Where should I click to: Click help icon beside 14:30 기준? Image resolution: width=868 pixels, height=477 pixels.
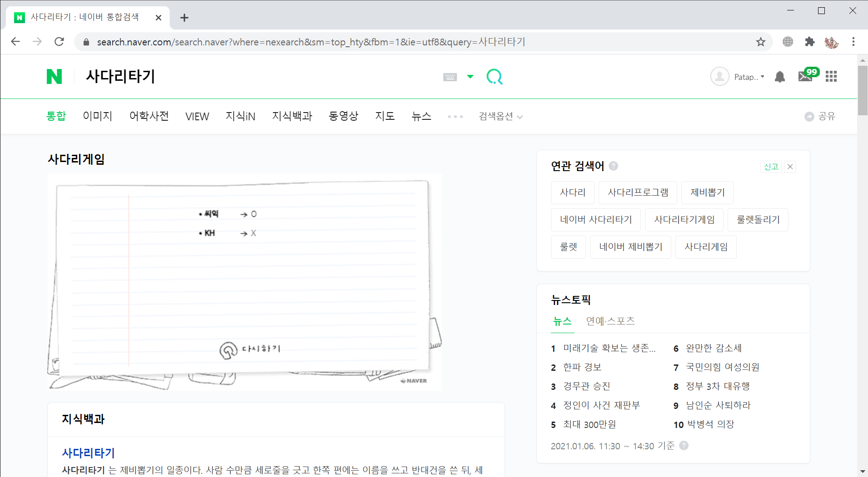(x=684, y=446)
